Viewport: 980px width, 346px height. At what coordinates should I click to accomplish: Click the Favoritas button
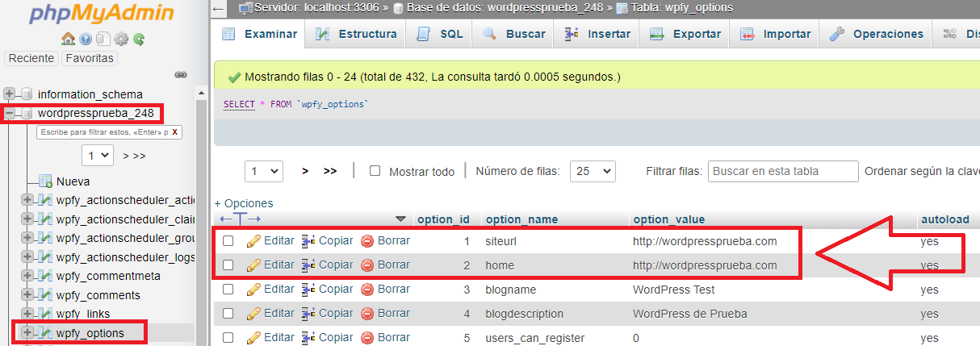90,58
